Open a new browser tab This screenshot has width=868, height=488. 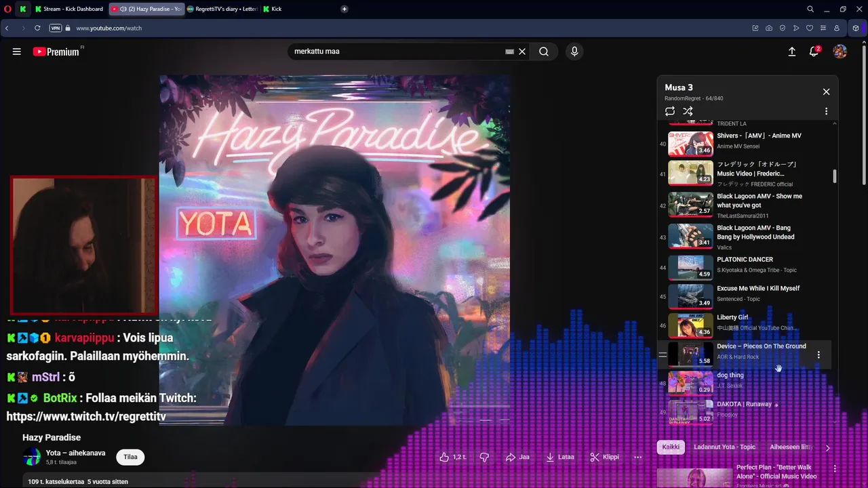344,9
